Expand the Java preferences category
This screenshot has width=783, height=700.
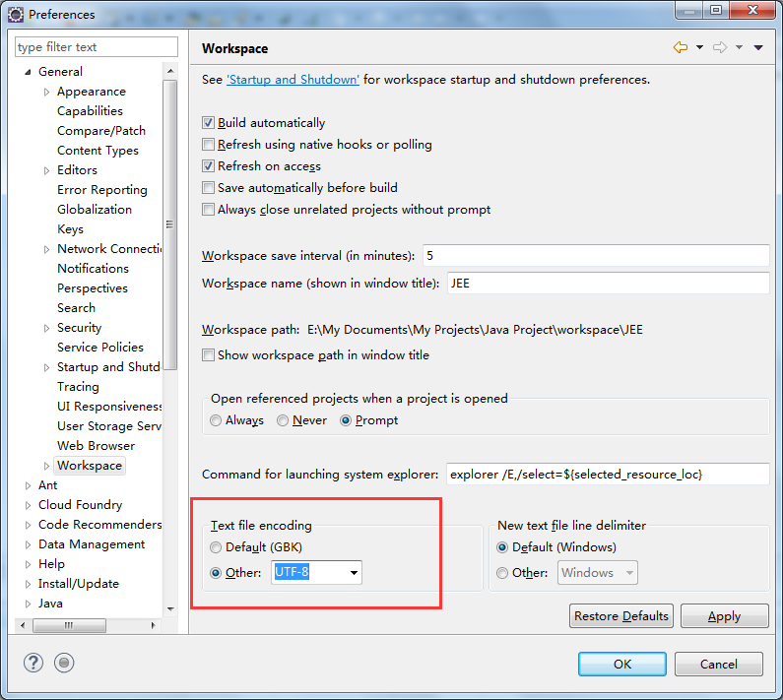28,604
